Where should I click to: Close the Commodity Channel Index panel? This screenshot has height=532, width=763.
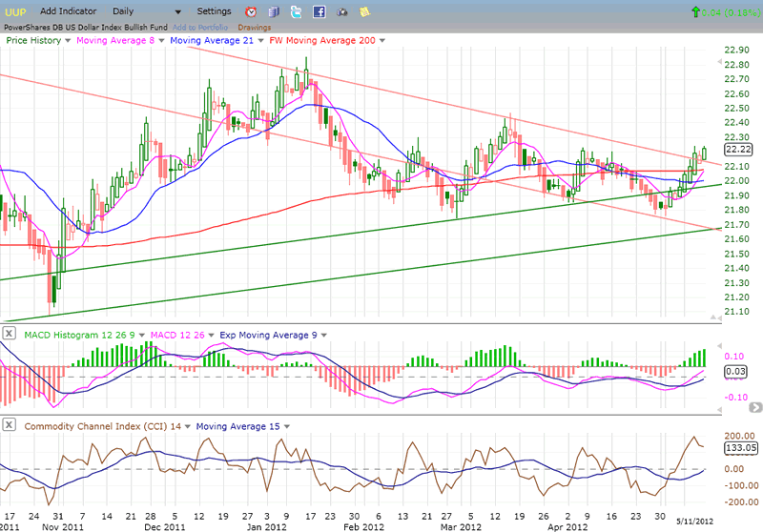pyautogui.click(x=10, y=425)
